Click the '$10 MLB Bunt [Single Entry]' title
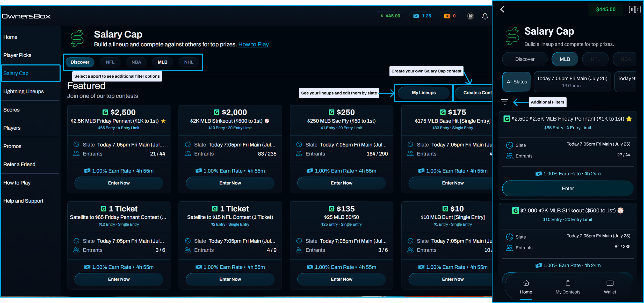Screen dimensions: 644x303 click(x=453, y=217)
